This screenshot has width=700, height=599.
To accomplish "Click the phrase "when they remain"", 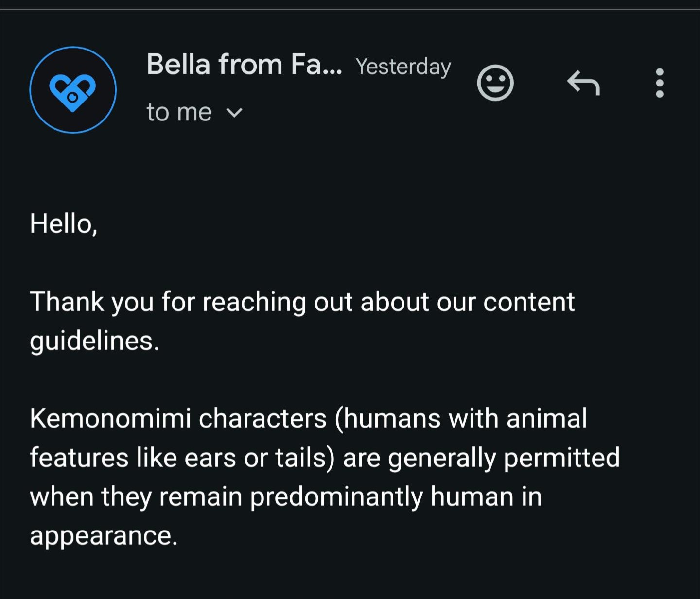I will (136, 496).
